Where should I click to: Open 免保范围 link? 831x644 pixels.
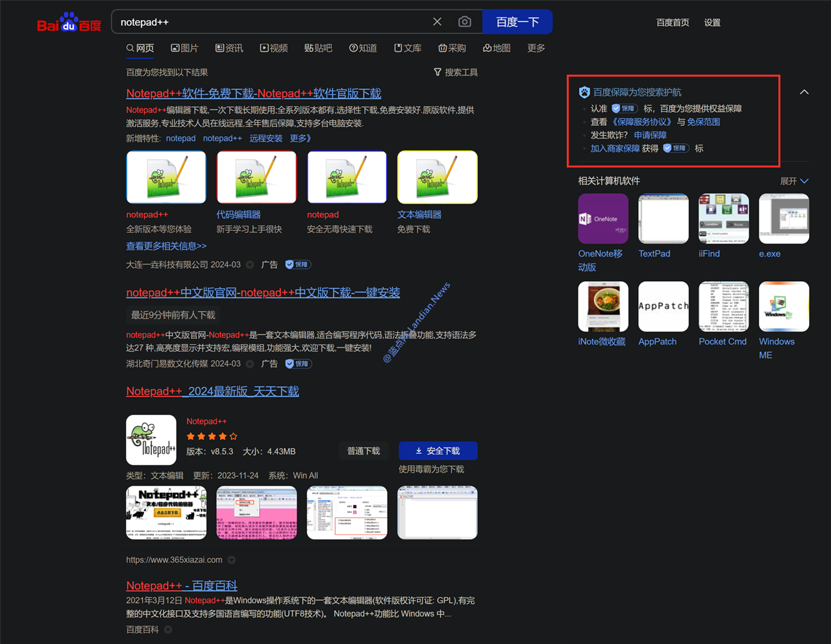click(704, 121)
